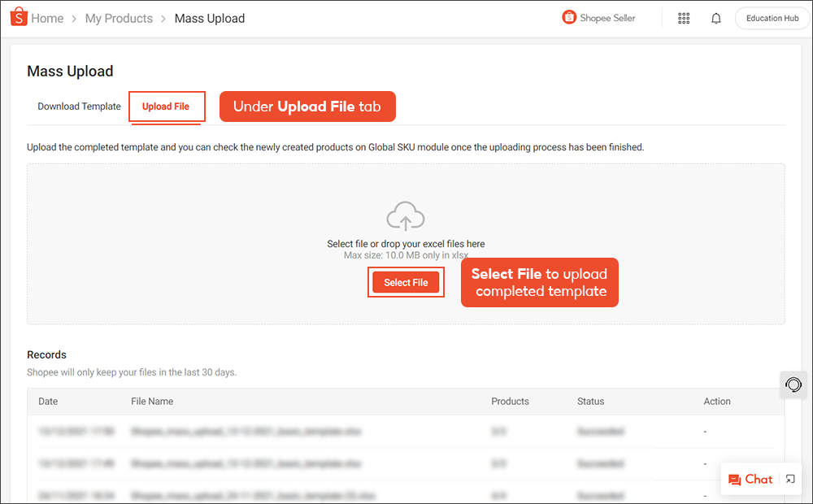This screenshot has width=813, height=504.
Task: Open the apps grid icon
Action: (684, 18)
